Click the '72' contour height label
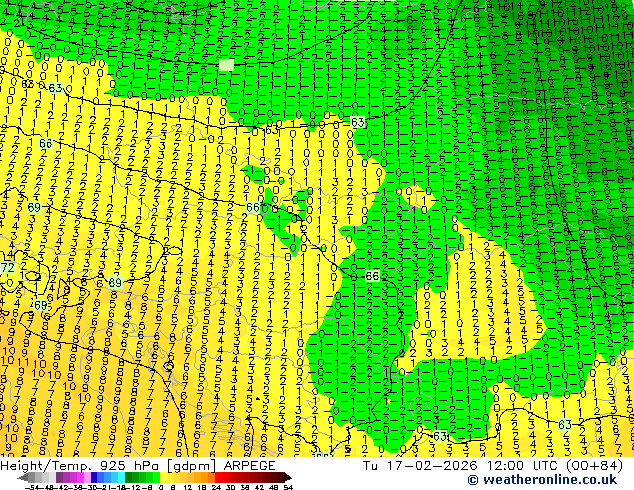This screenshot has height=490, width=634. [x=7, y=268]
